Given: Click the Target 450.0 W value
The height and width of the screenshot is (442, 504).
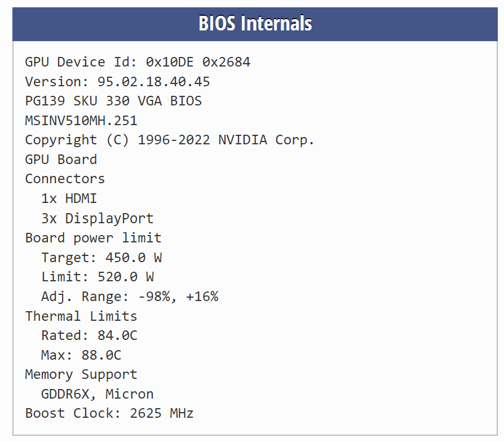Looking at the screenshot, I should click(x=101, y=258).
